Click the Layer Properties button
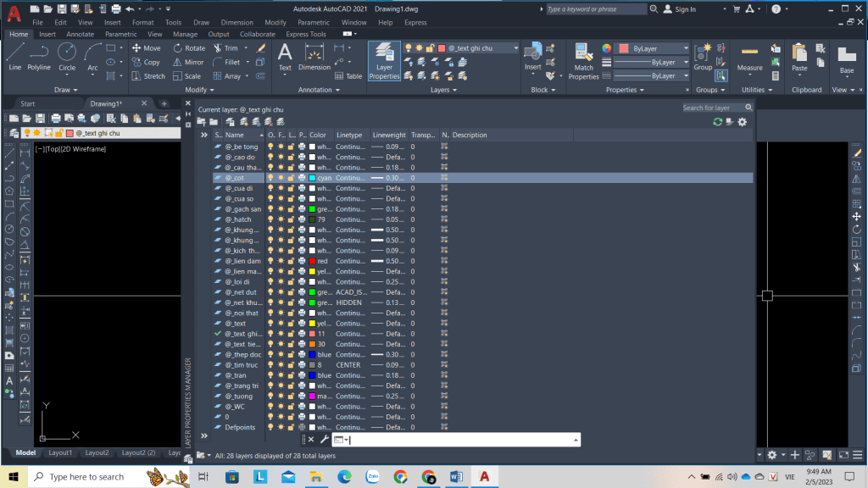 pyautogui.click(x=384, y=61)
